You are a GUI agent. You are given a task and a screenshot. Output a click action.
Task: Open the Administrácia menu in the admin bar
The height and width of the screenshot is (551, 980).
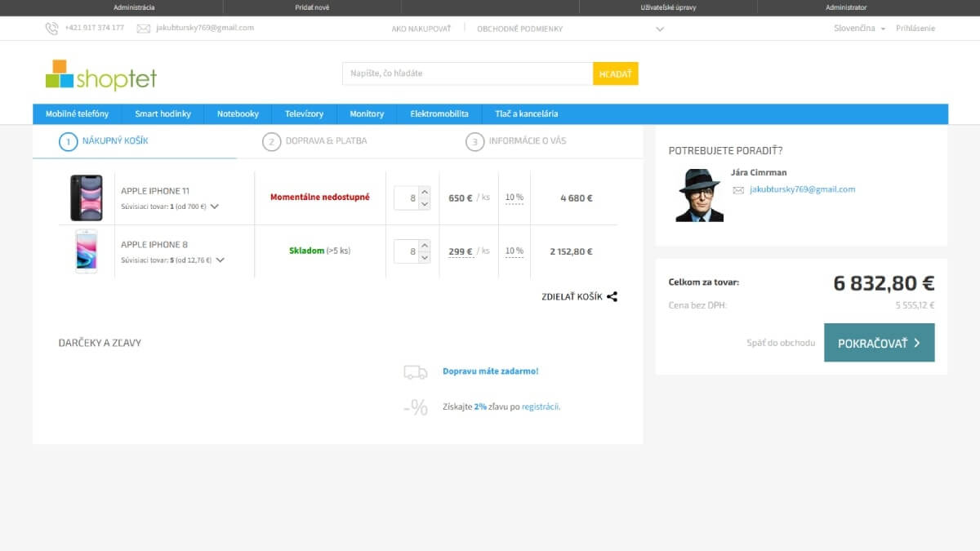pyautogui.click(x=134, y=7)
